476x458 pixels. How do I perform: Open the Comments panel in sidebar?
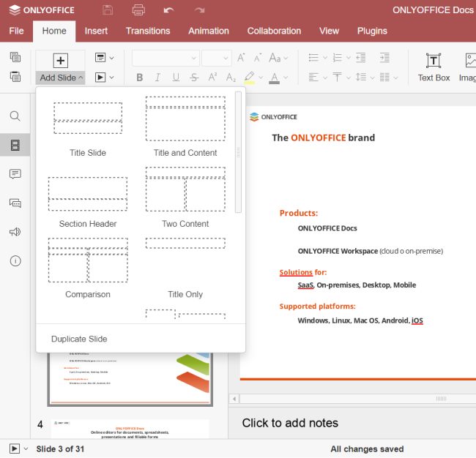15,174
